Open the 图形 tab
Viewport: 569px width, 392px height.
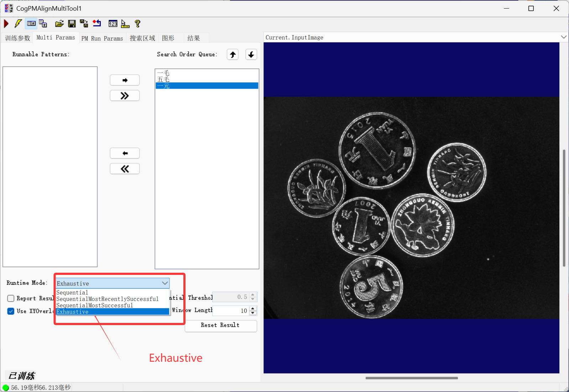168,38
